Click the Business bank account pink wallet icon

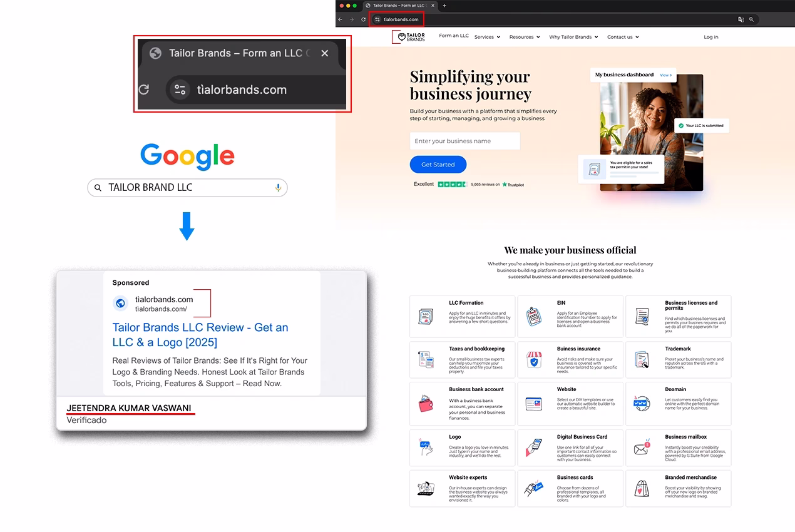425,404
